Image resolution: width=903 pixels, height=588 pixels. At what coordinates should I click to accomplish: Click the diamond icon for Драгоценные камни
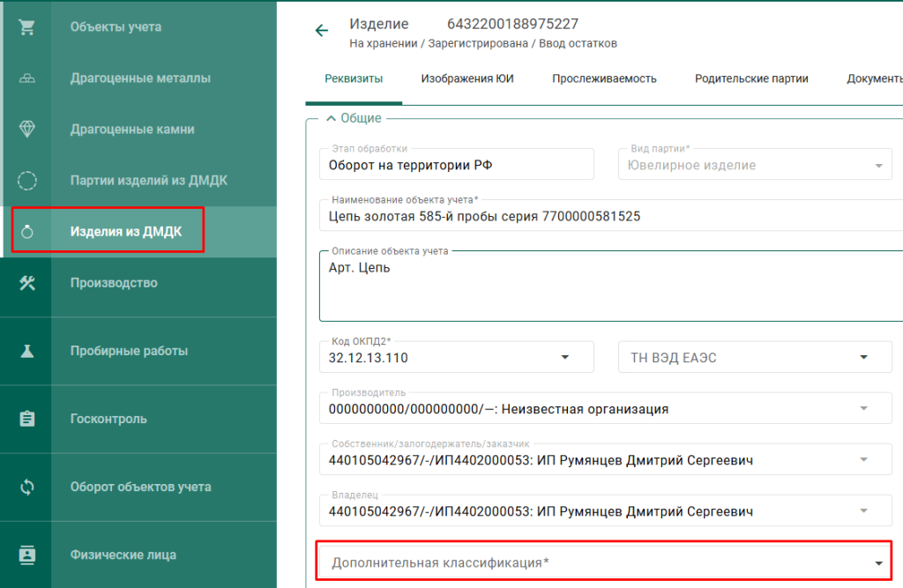pyautogui.click(x=26, y=129)
